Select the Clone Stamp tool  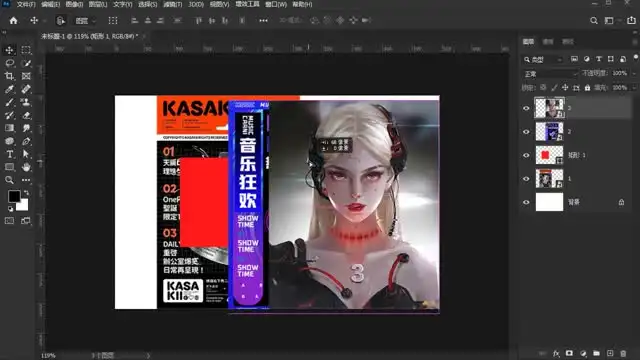26,102
